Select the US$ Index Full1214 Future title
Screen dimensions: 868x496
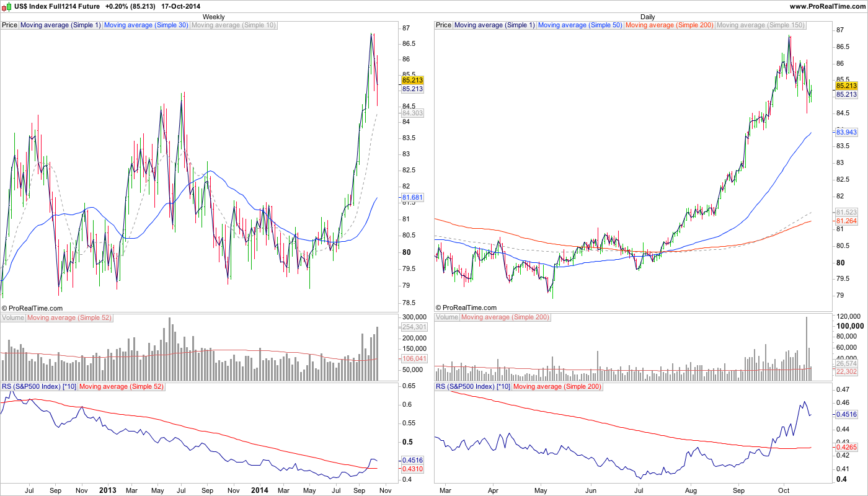tap(57, 6)
